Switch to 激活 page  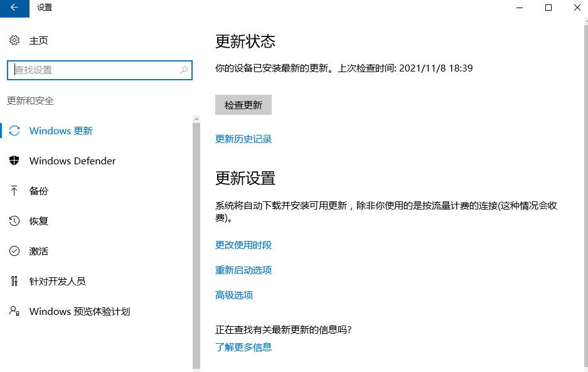pos(39,251)
